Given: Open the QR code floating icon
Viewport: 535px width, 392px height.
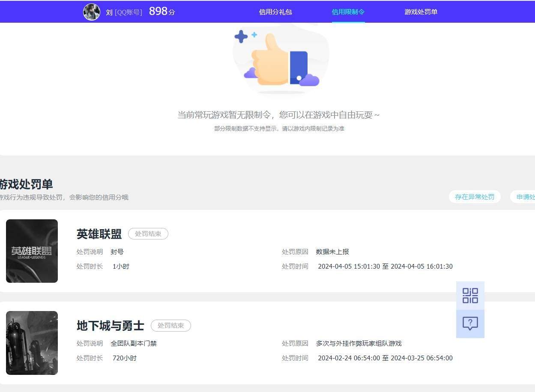Looking at the screenshot, I should click(x=470, y=296).
